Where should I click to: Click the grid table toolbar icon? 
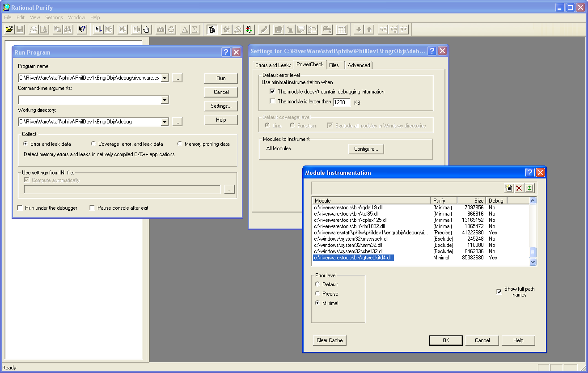[342, 30]
